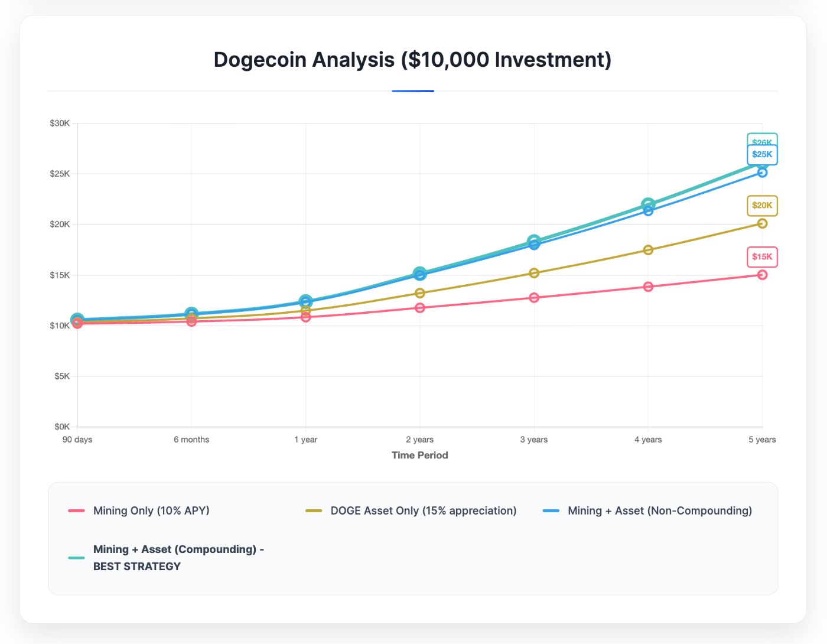Click the '3 years' x-axis label

point(534,440)
